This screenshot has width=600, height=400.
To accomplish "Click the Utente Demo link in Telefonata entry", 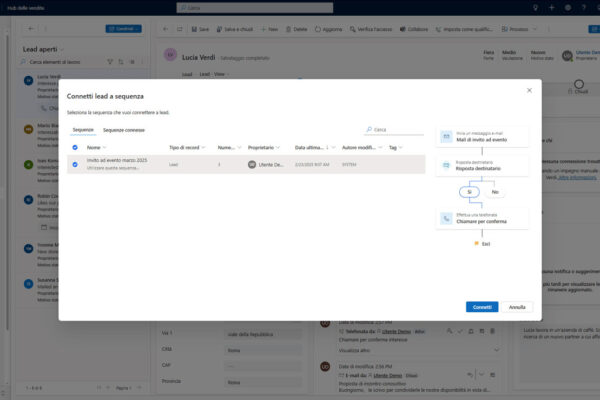I will pyautogui.click(x=396, y=331).
